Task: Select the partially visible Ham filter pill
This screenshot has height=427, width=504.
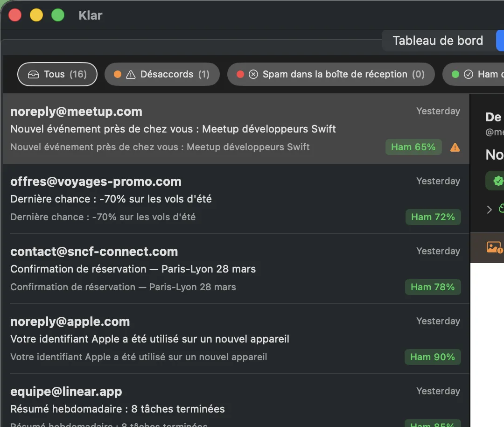Action: [473, 74]
